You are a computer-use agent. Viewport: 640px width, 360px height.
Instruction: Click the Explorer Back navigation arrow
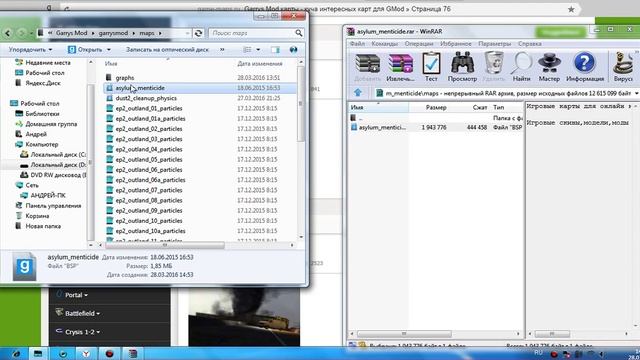8,33
